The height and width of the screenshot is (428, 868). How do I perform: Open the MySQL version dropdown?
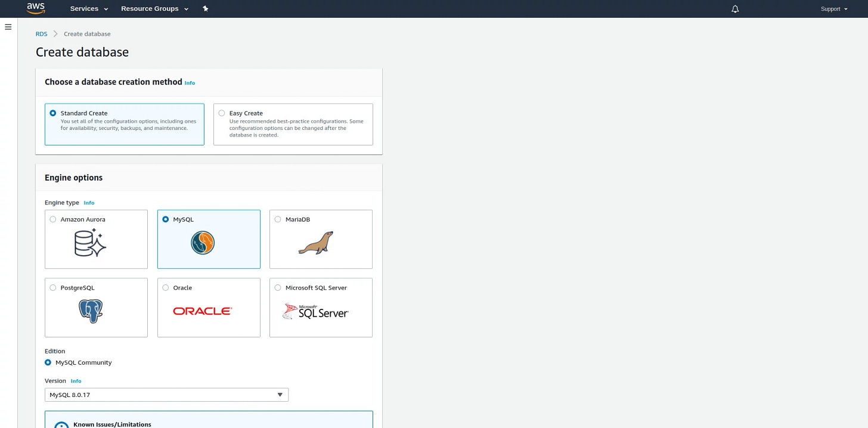pos(166,395)
